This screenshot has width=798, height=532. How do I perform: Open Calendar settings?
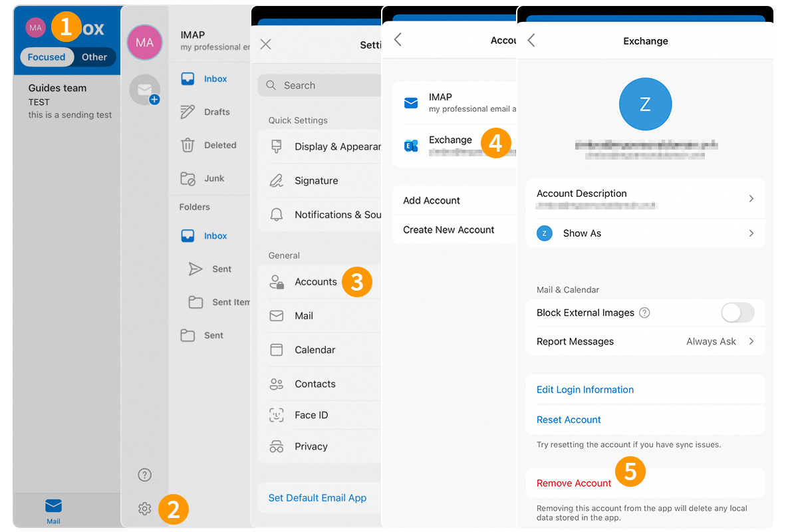(314, 350)
